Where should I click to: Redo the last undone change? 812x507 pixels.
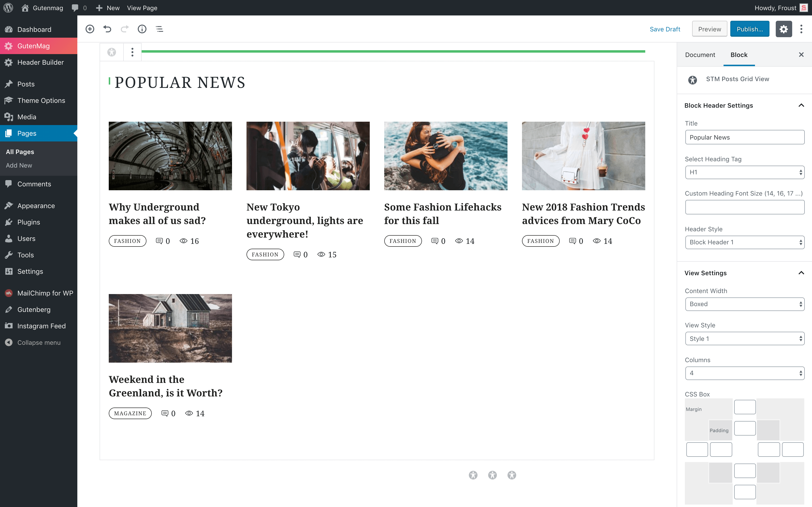coord(124,29)
